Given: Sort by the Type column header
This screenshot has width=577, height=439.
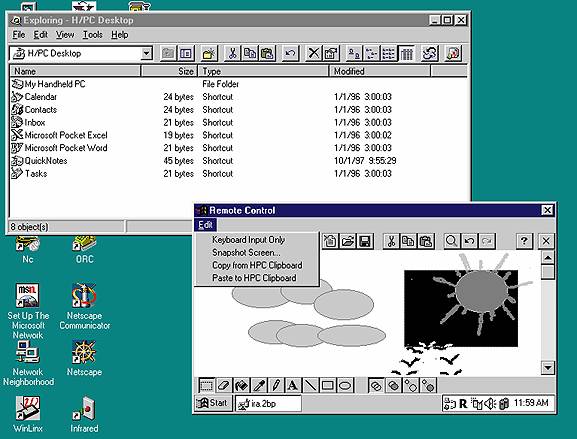Looking at the screenshot, I should (263, 71).
